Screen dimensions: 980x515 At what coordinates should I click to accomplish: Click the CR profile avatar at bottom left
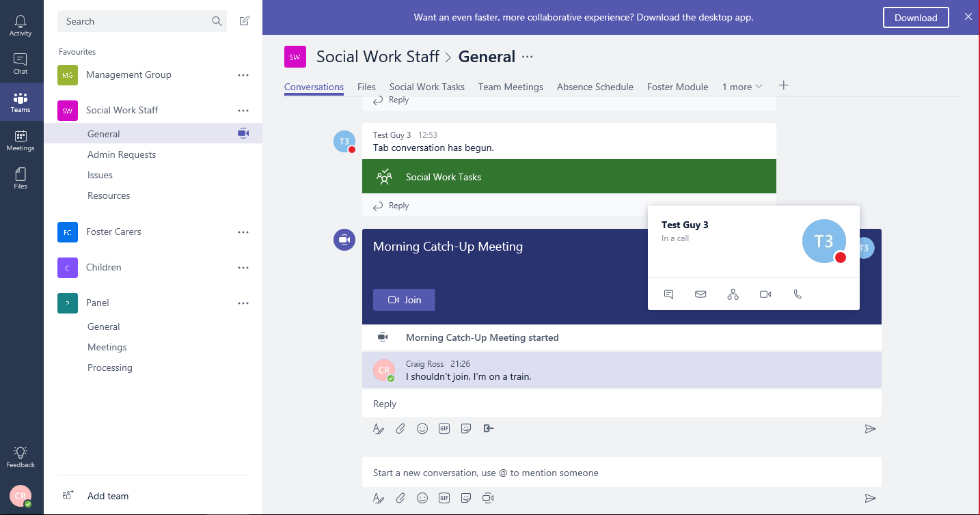[21, 497]
